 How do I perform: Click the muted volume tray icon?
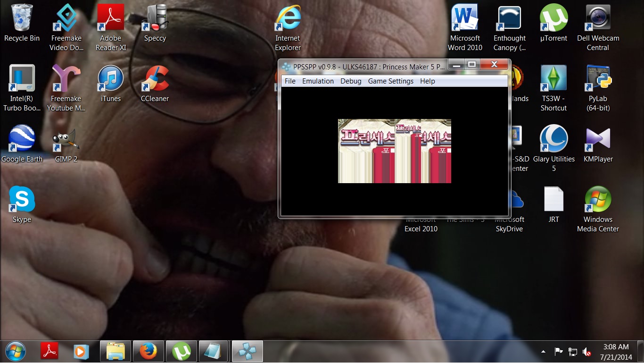tap(587, 352)
